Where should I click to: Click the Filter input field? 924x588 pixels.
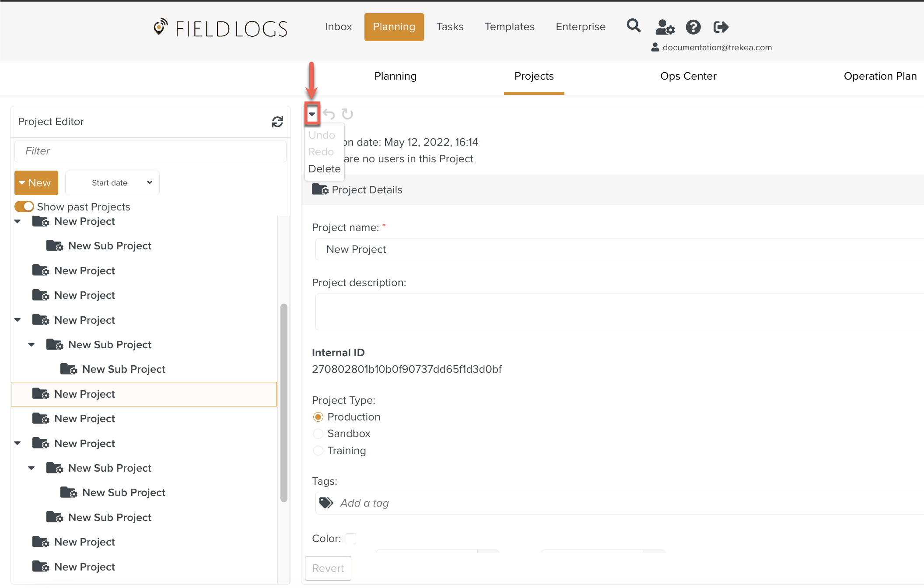(x=150, y=151)
